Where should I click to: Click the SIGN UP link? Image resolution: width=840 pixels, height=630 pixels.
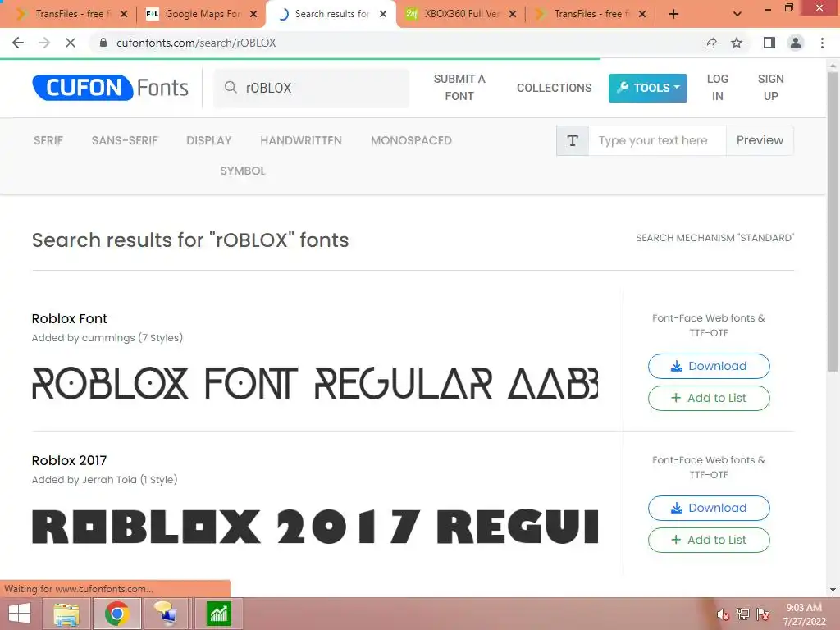coord(770,87)
